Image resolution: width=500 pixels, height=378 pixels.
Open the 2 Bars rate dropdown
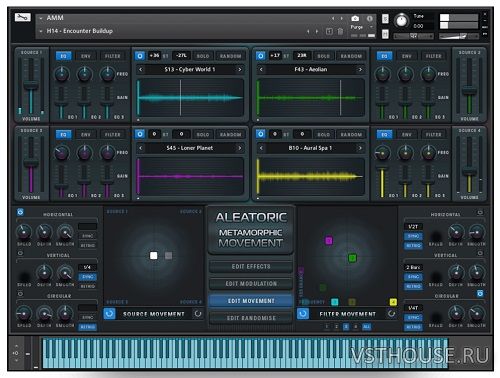coord(413,267)
